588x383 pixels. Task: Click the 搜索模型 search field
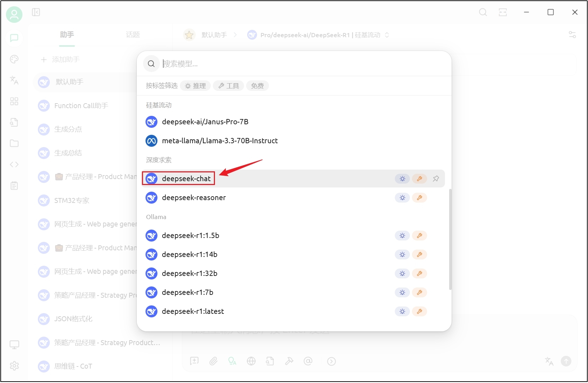[303, 64]
